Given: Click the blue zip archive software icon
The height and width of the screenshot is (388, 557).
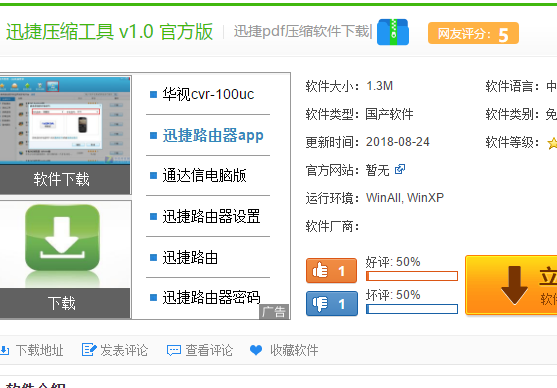Looking at the screenshot, I should 393,32.
